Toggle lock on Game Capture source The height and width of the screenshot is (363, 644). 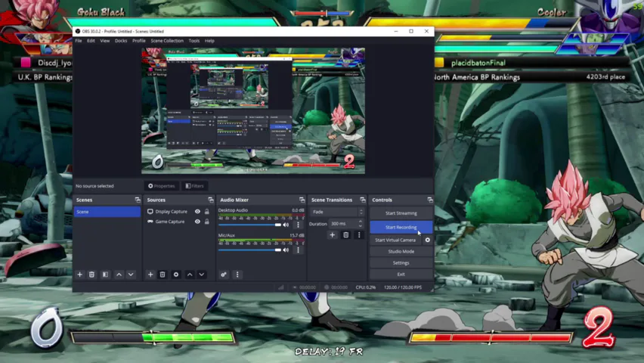207,222
